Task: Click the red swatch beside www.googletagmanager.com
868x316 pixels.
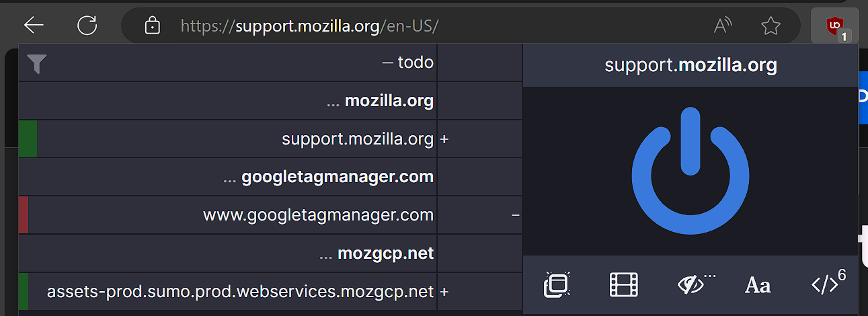Action: tap(24, 216)
